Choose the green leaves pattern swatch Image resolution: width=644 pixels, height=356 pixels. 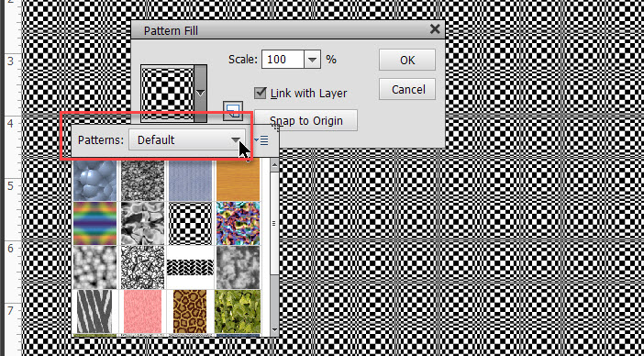pyautogui.click(x=239, y=311)
